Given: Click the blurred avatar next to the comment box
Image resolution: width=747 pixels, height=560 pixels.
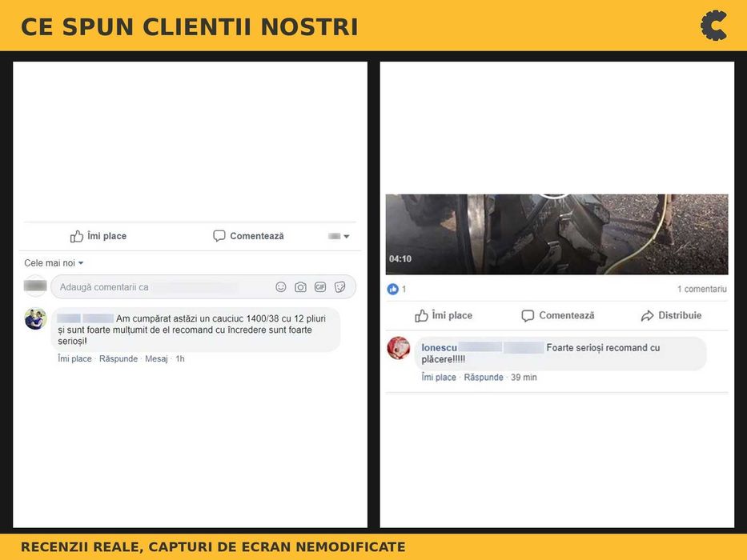Looking at the screenshot, I should (35, 286).
